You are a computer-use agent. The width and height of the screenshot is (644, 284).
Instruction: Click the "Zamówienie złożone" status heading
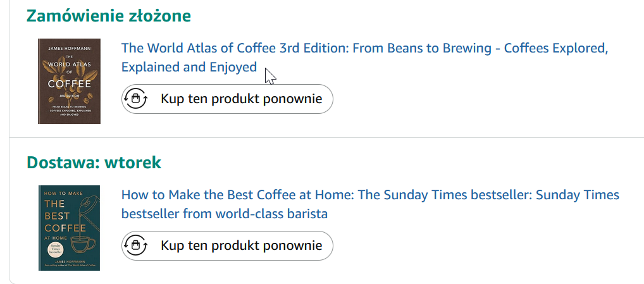108,16
